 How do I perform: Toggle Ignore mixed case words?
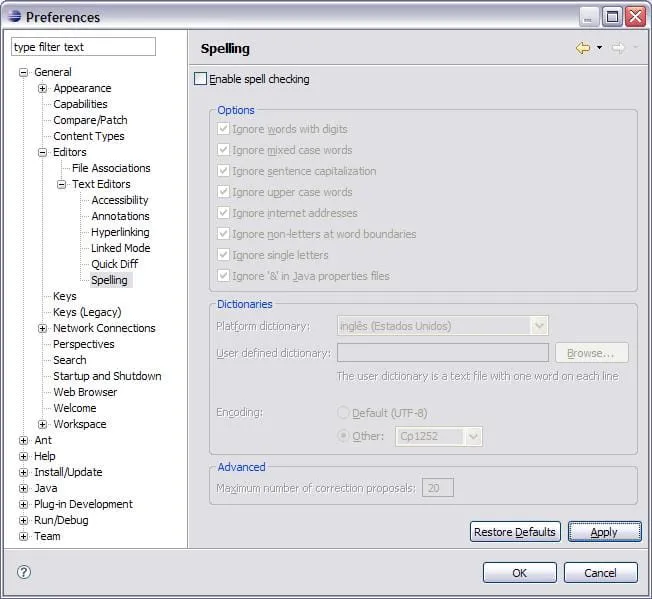pyautogui.click(x=223, y=149)
